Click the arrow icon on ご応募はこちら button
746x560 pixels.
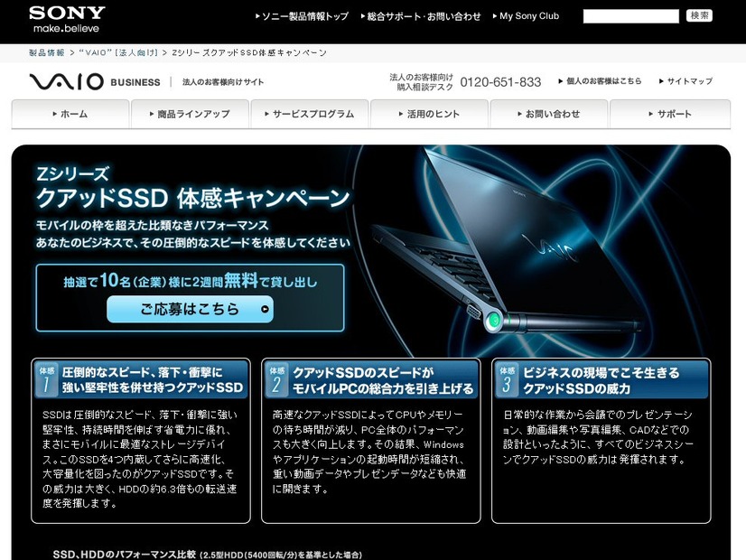[x=264, y=309]
